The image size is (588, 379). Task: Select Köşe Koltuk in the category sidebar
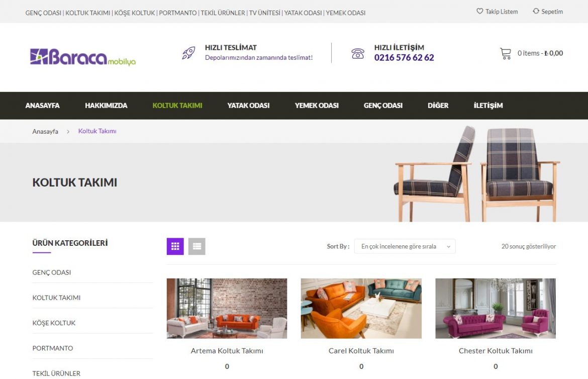tap(54, 323)
